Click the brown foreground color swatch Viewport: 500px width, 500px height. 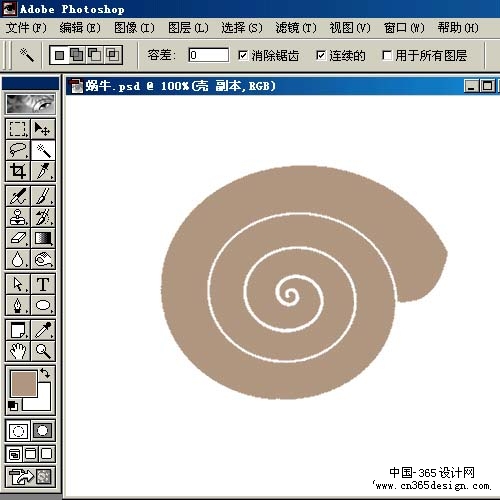(23, 384)
